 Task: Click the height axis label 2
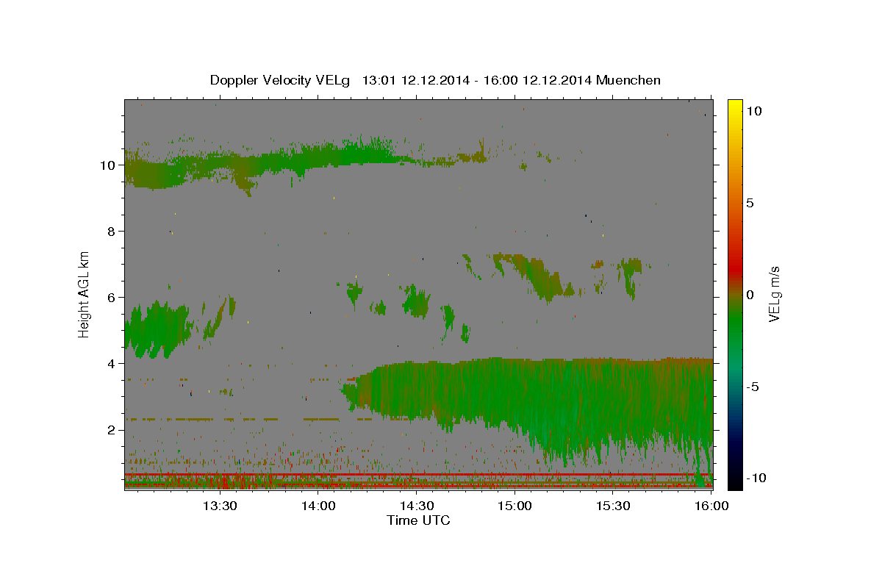pyautogui.click(x=111, y=429)
